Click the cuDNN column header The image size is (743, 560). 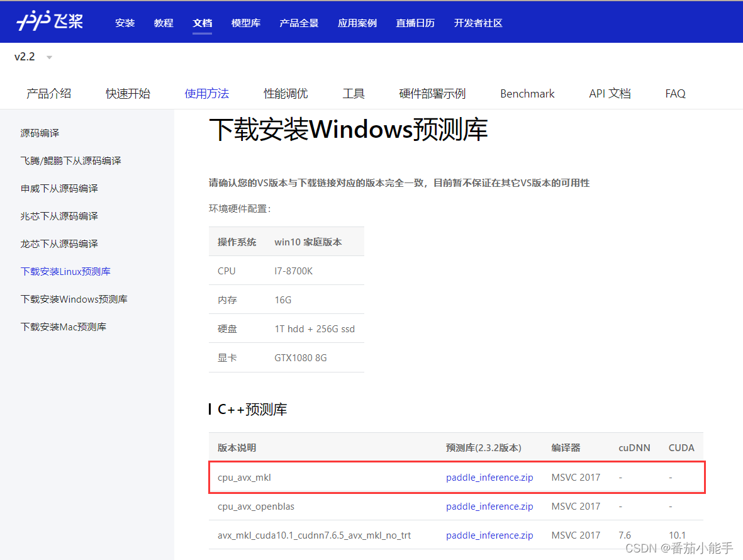click(635, 448)
